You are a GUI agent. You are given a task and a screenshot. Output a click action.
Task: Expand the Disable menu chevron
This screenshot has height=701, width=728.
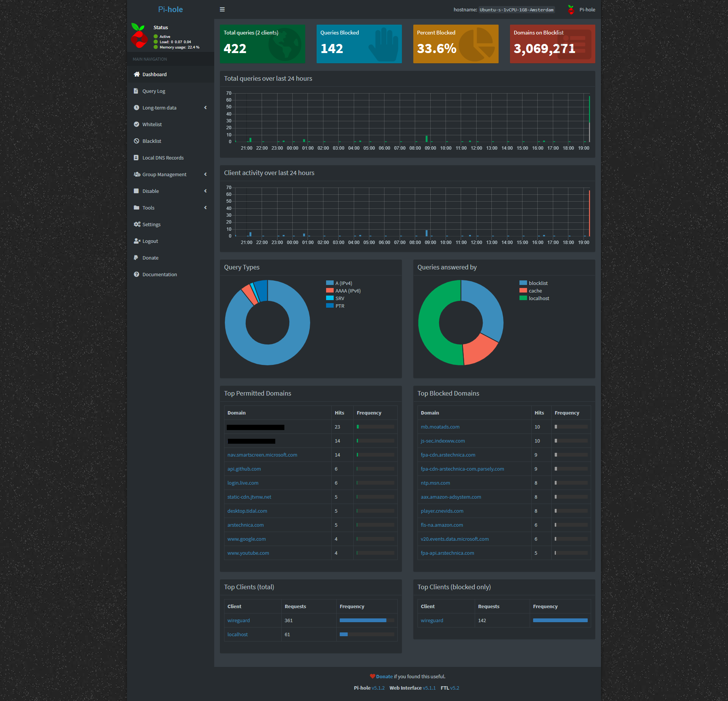(206, 191)
